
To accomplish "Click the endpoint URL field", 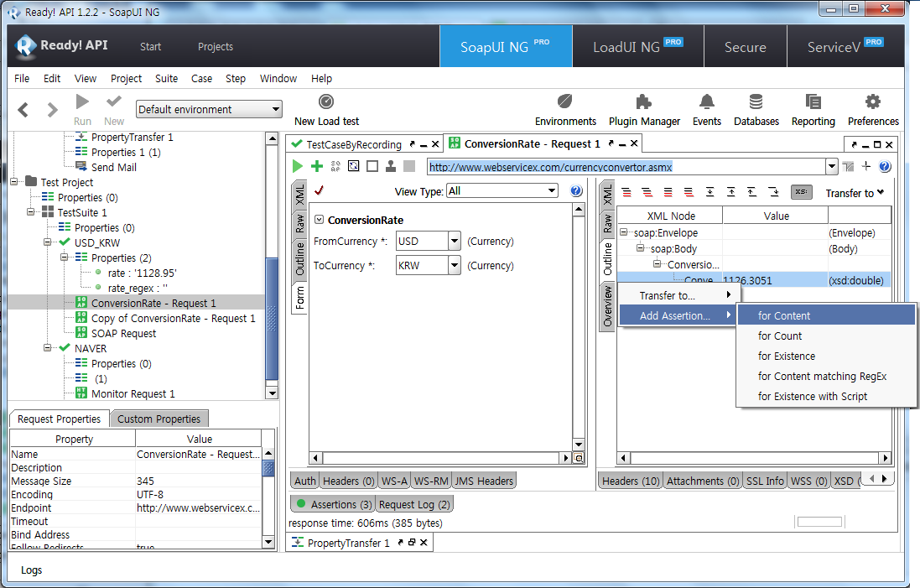I will click(x=625, y=167).
